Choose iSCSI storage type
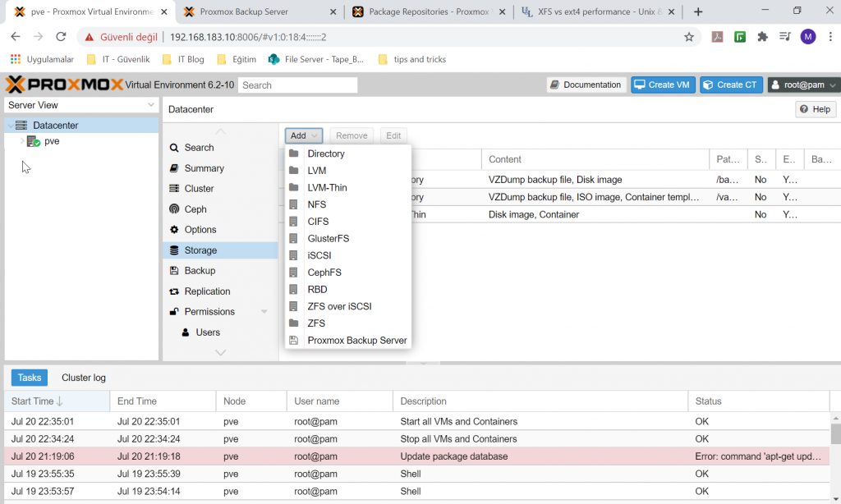The width and height of the screenshot is (841, 504). coord(348,255)
